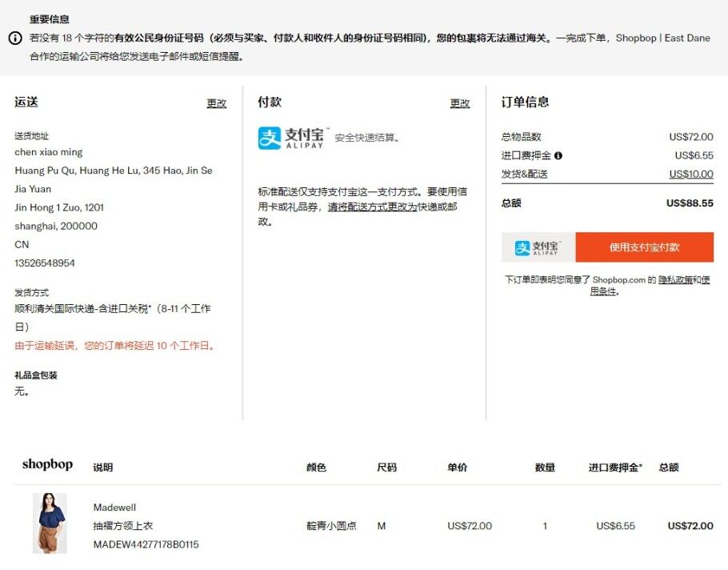Open the link to change shipping method
This screenshot has height=570, width=728.
pyautogui.click(x=372, y=207)
